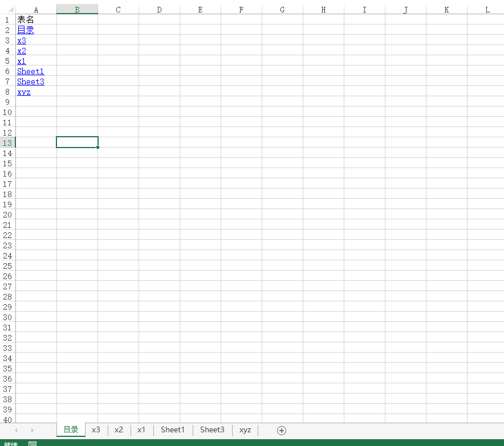Select column D header
Viewport: 504px width, 446px height.
160,10
